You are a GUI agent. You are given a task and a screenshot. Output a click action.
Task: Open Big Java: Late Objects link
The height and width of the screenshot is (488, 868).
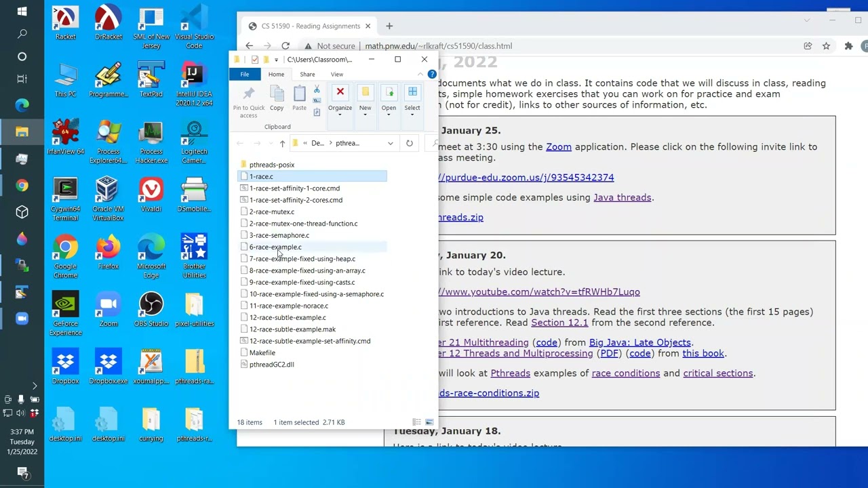[640, 342]
